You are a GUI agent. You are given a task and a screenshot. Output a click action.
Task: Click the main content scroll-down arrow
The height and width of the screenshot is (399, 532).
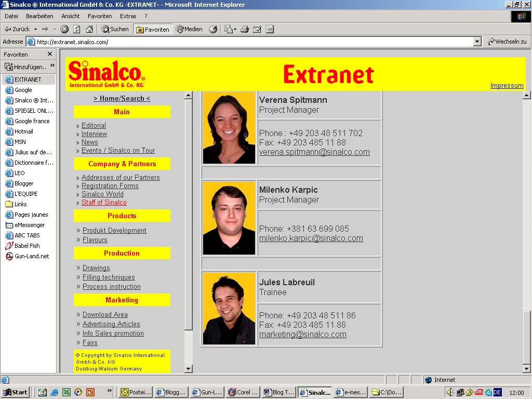pyautogui.click(x=526, y=368)
